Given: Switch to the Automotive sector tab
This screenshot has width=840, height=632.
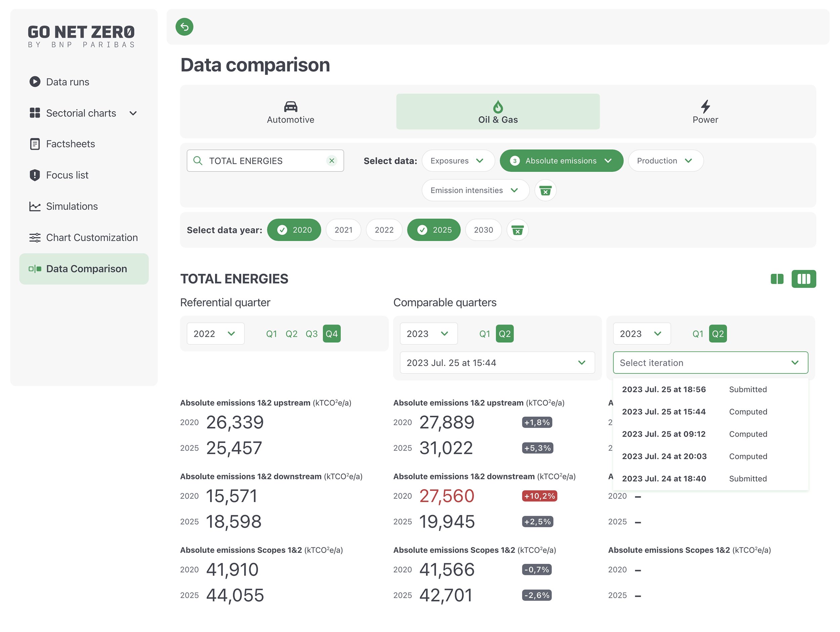Looking at the screenshot, I should (291, 111).
